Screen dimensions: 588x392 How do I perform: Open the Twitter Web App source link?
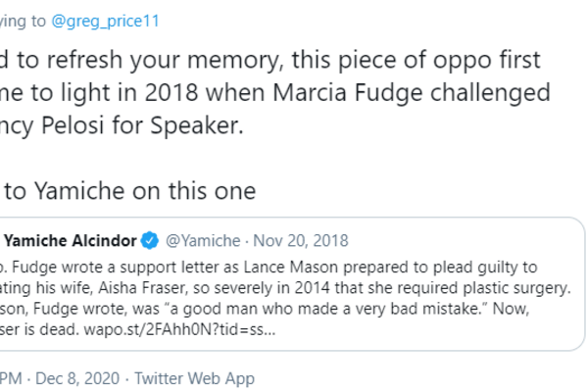click(x=194, y=377)
